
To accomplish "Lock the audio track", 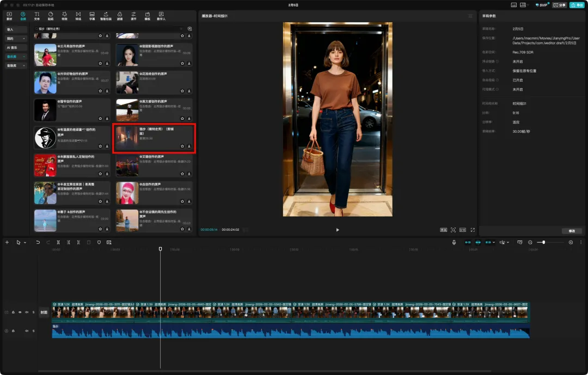I will (x=13, y=330).
